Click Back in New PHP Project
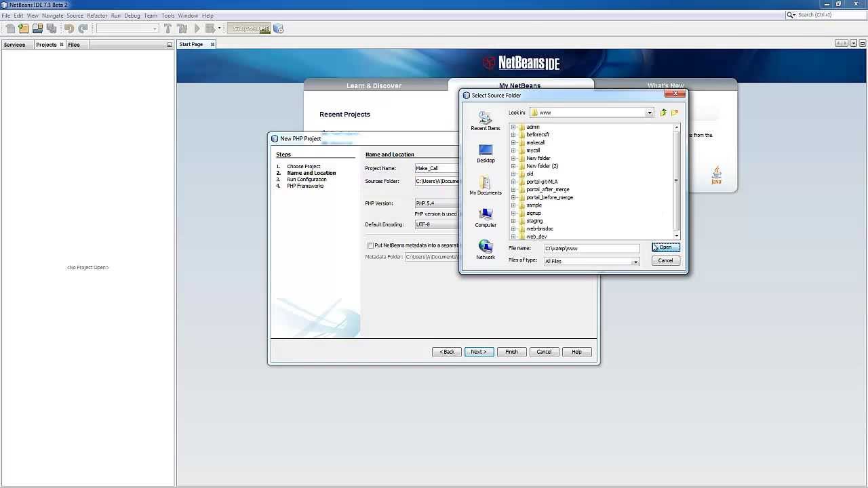 click(x=447, y=352)
